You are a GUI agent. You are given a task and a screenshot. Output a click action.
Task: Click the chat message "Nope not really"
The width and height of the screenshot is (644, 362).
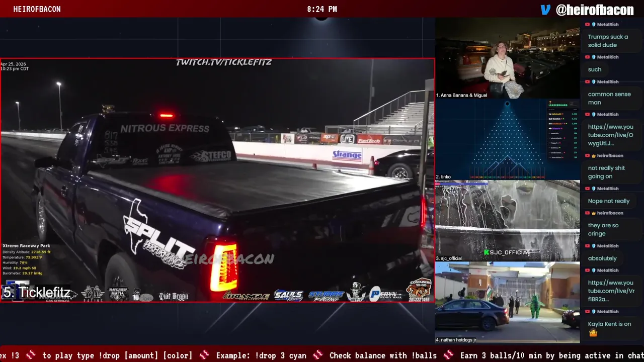click(608, 201)
